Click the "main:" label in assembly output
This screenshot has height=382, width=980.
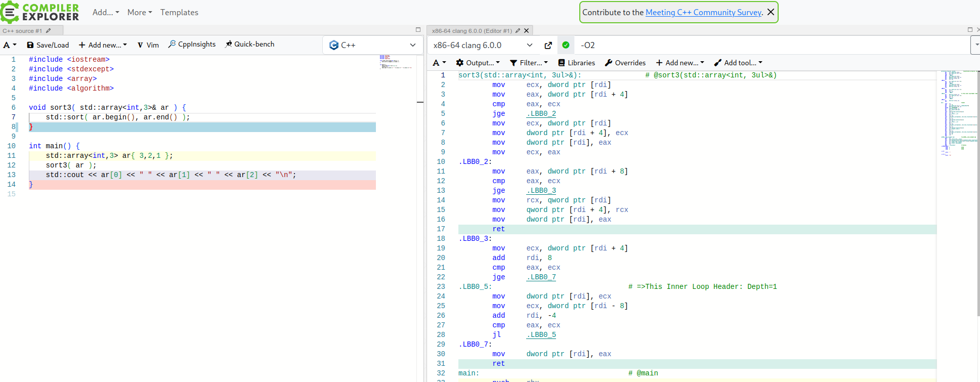[468, 373]
